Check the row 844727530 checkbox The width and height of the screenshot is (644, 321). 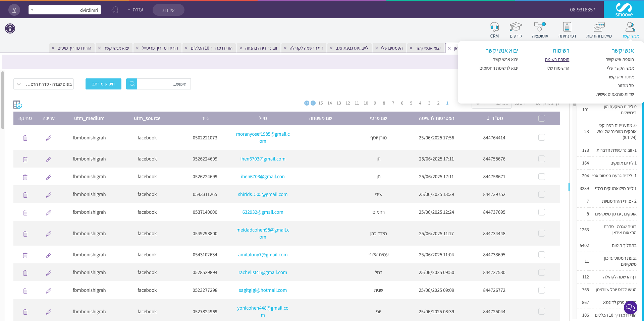tap(541, 272)
